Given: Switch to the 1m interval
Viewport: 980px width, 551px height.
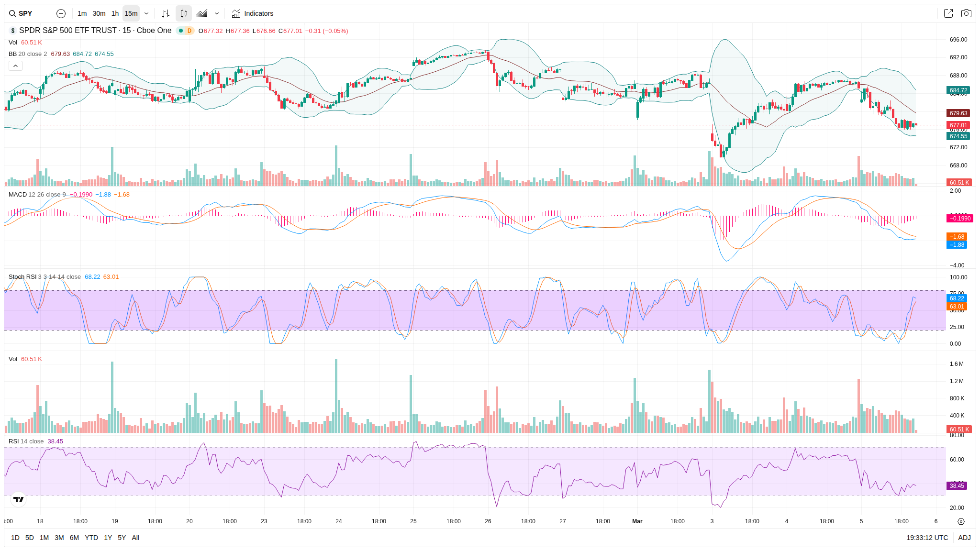Looking at the screenshot, I should 82,13.
